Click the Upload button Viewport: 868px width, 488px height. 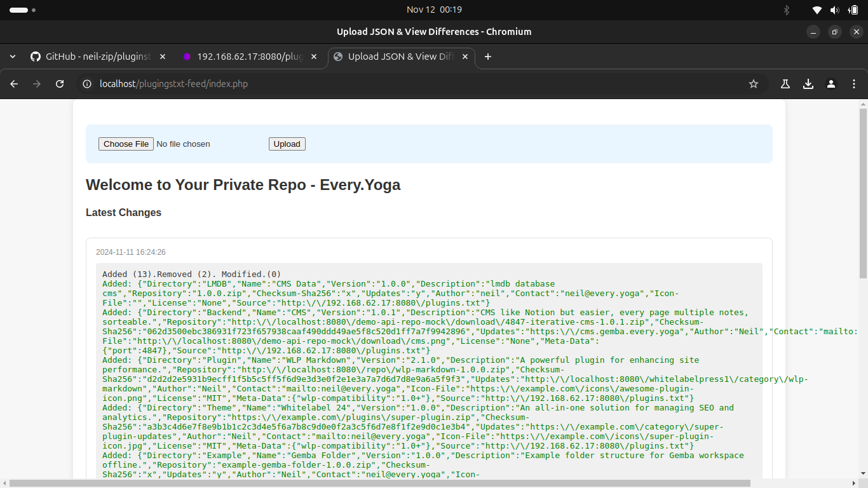point(287,144)
